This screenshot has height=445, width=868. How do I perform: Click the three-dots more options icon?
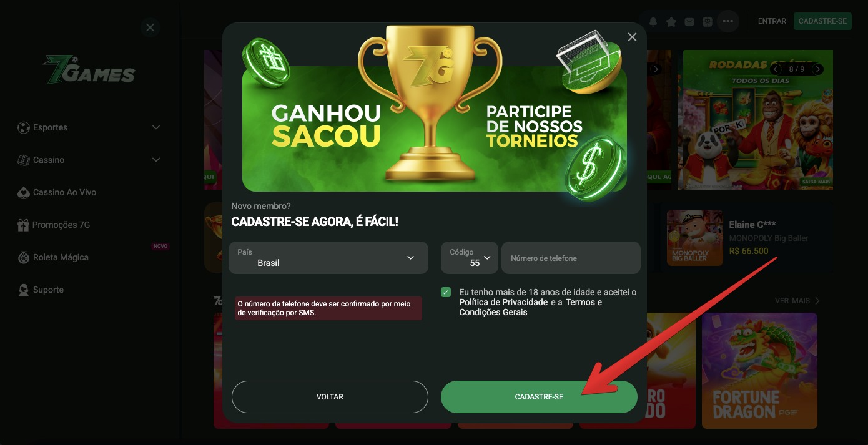click(727, 21)
